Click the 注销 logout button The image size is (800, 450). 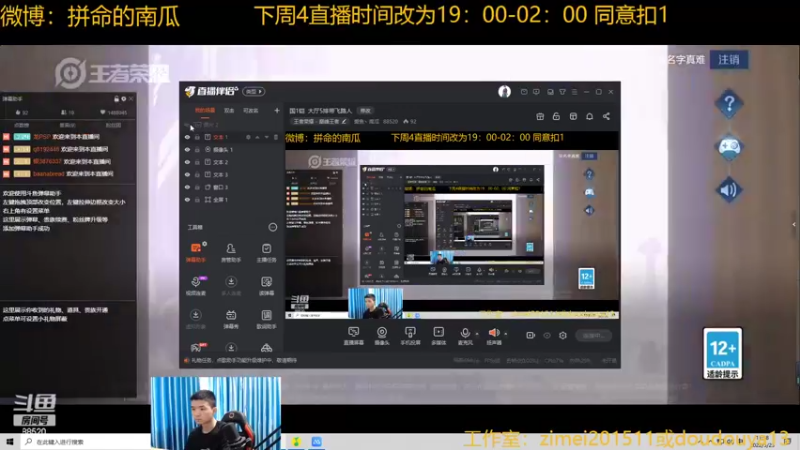pyautogui.click(x=729, y=60)
